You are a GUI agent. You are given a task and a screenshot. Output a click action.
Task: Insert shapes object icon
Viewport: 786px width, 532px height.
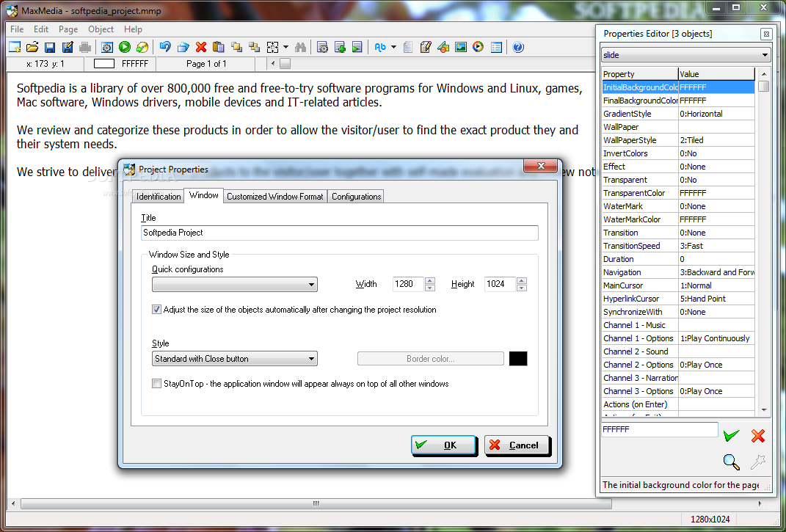pyautogui.click(x=443, y=47)
